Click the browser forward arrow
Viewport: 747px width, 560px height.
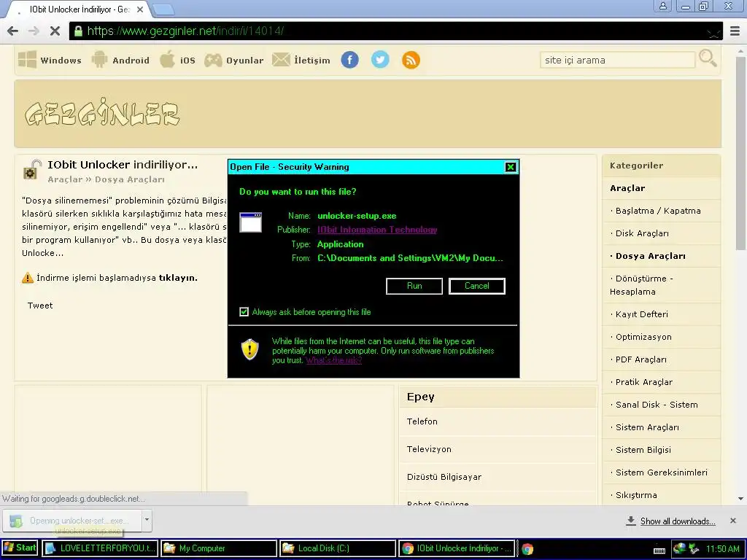(x=34, y=31)
